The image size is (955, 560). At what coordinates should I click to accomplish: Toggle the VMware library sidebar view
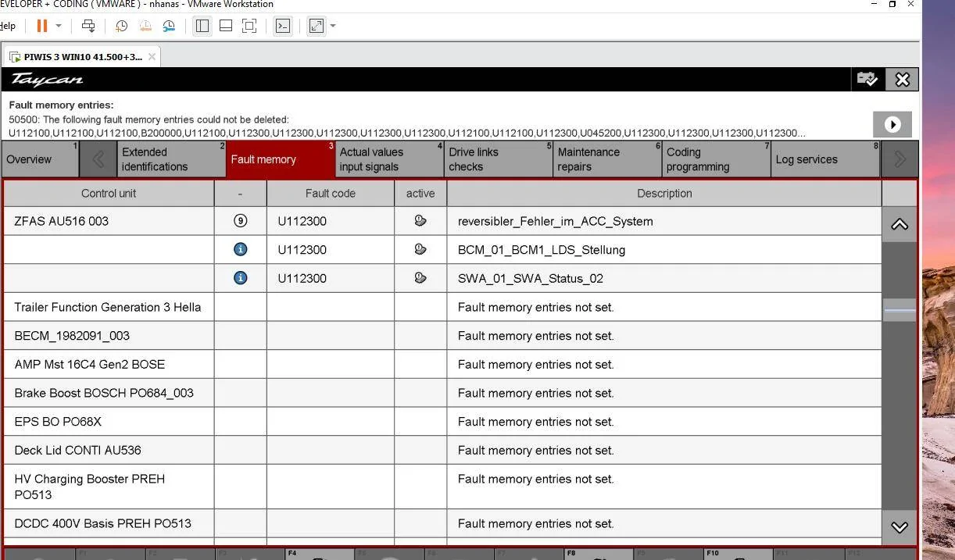(202, 26)
